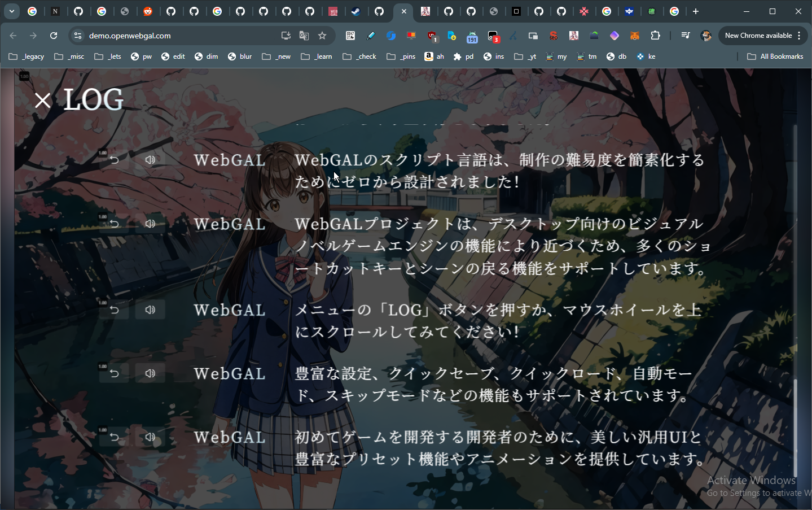Open a new tab with the plus button
The height and width of the screenshot is (510, 812).
pos(696,11)
